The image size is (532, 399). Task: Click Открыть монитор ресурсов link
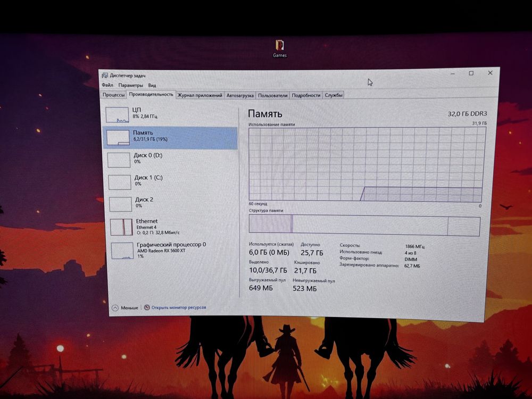[x=178, y=307]
